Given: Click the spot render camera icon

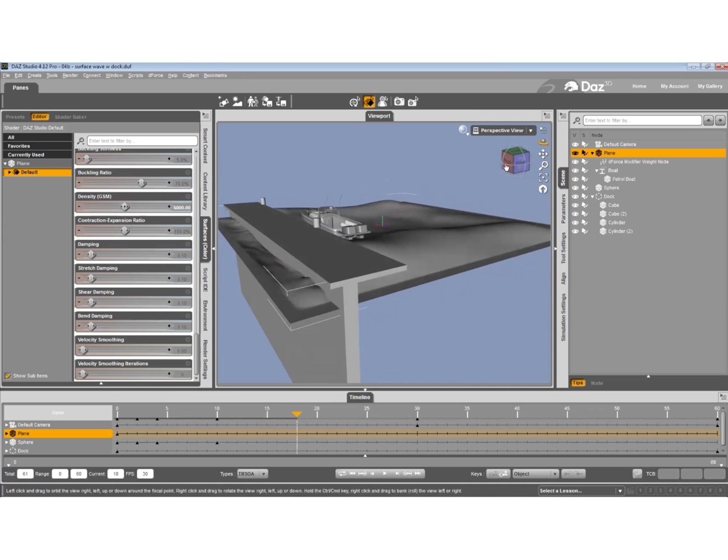Looking at the screenshot, I should pyautogui.click(x=413, y=101).
